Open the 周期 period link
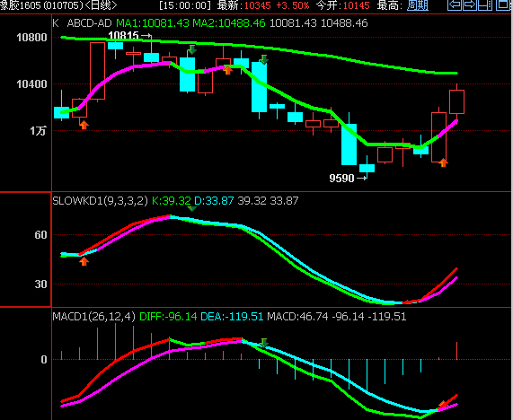This screenshot has height=420, width=513. click(x=418, y=5)
